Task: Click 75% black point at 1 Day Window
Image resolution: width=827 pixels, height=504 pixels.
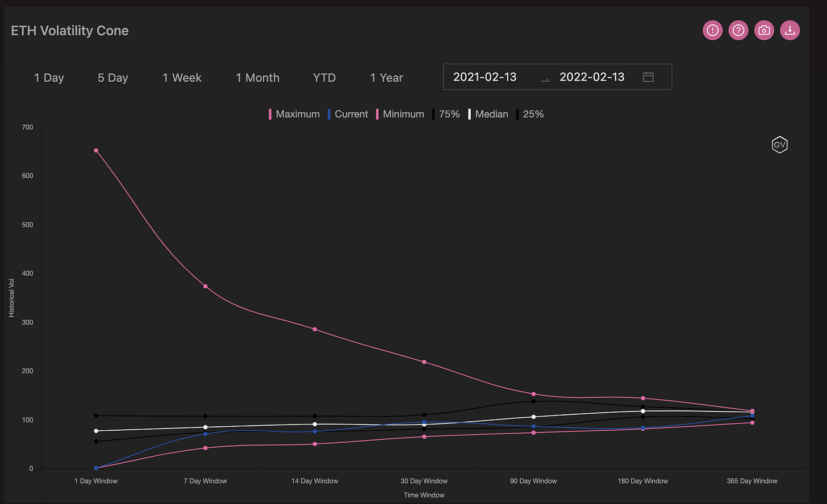Action: 96,415
